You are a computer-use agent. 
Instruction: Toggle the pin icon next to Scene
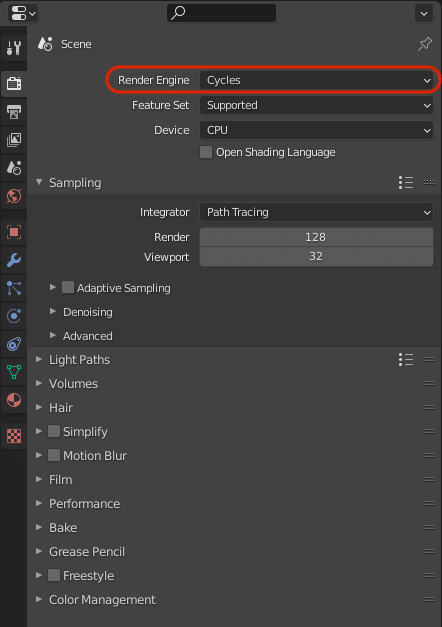coord(425,44)
